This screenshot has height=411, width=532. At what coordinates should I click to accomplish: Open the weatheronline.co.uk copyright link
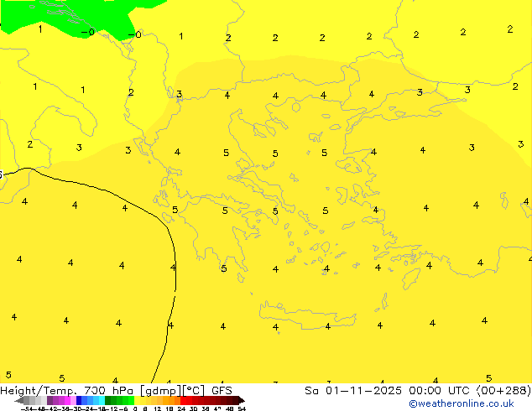click(462, 403)
